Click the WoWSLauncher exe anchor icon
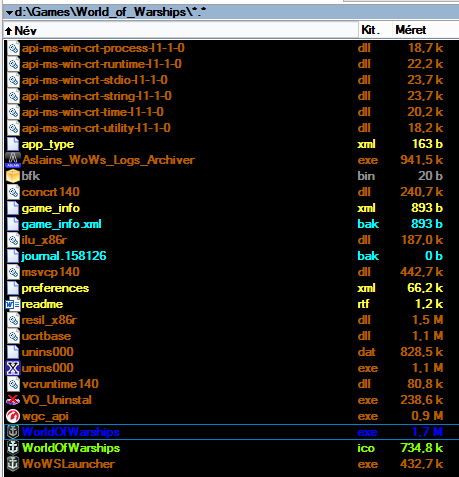The image size is (459, 477). pos(13,464)
